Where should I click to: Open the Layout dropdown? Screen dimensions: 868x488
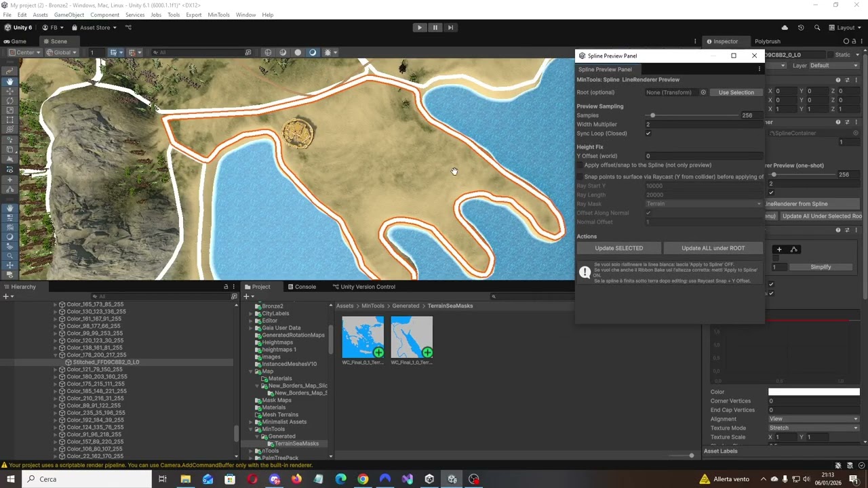click(x=845, y=28)
